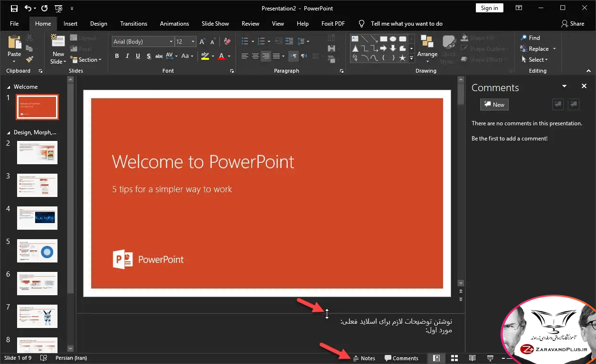The width and height of the screenshot is (596, 364).
Task: Switch to the Animations tab
Action: pyautogui.click(x=174, y=24)
